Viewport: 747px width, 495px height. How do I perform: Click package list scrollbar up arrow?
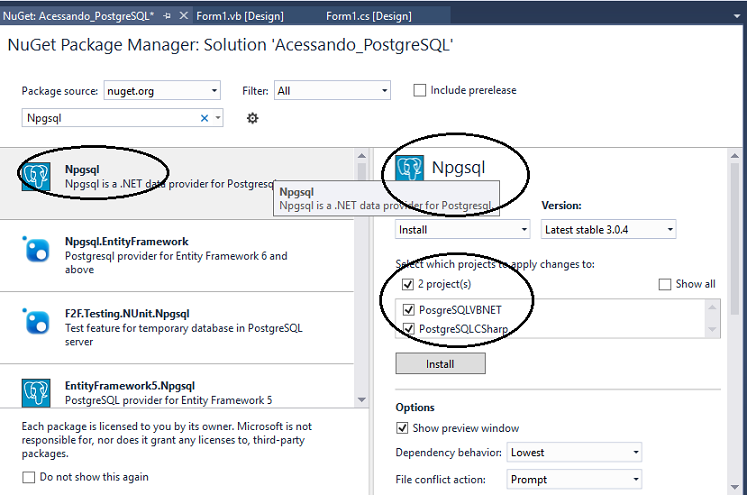click(x=362, y=156)
